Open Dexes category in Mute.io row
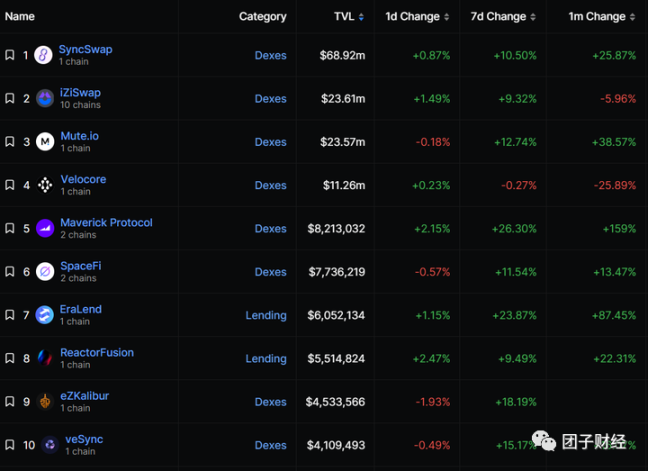The height and width of the screenshot is (471, 648). (x=271, y=142)
